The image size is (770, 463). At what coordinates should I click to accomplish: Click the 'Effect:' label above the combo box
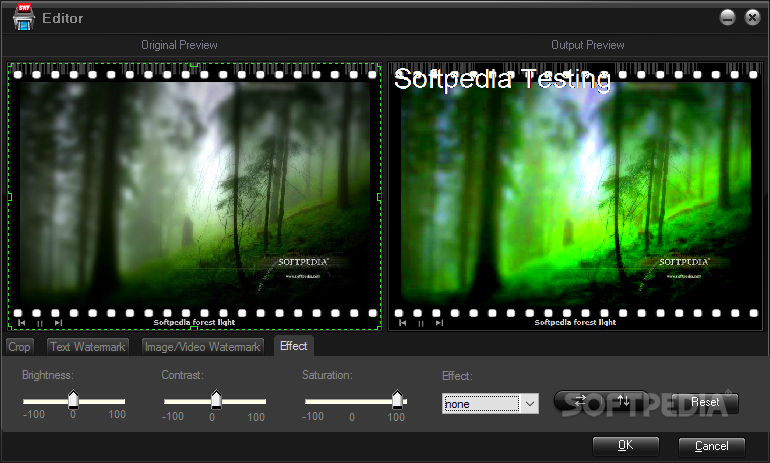457,376
